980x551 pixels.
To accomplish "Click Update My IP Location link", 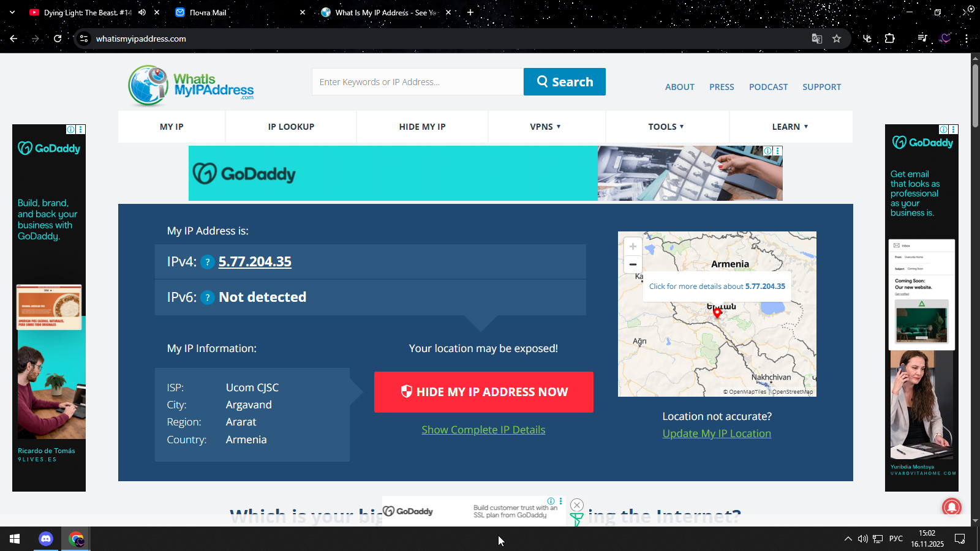I will click(x=717, y=433).
